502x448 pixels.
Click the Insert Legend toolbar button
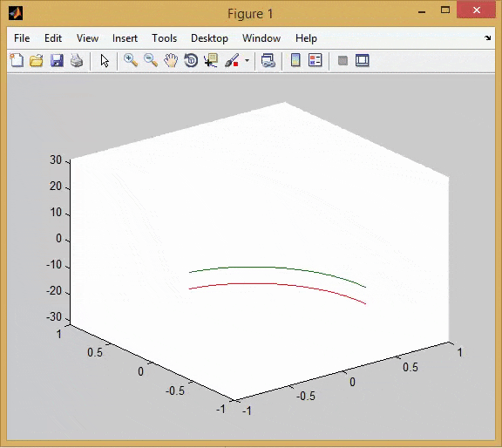click(x=315, y=60)
